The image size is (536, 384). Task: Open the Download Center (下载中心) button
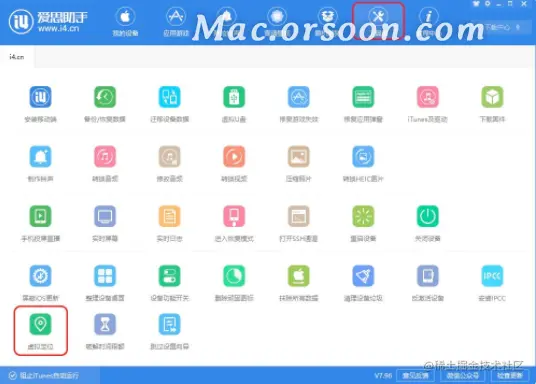click(502, 27)
